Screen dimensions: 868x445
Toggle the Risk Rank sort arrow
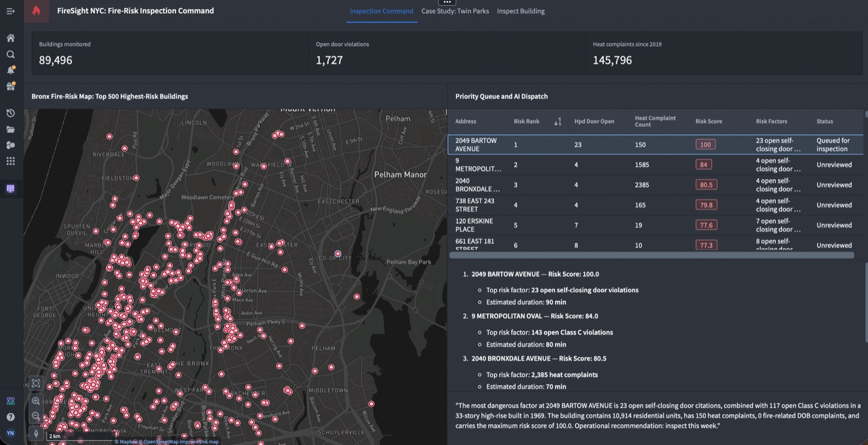558,121
